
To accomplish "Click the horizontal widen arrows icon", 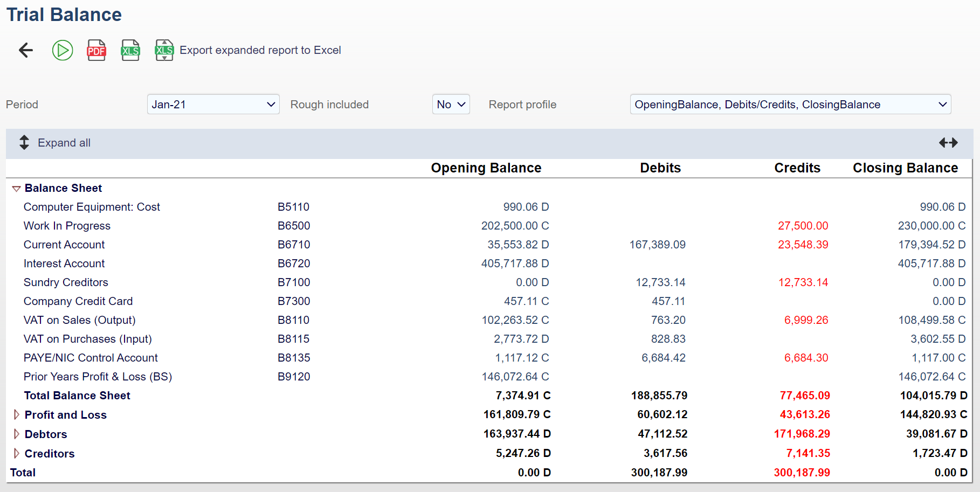I will coord(948,143).
